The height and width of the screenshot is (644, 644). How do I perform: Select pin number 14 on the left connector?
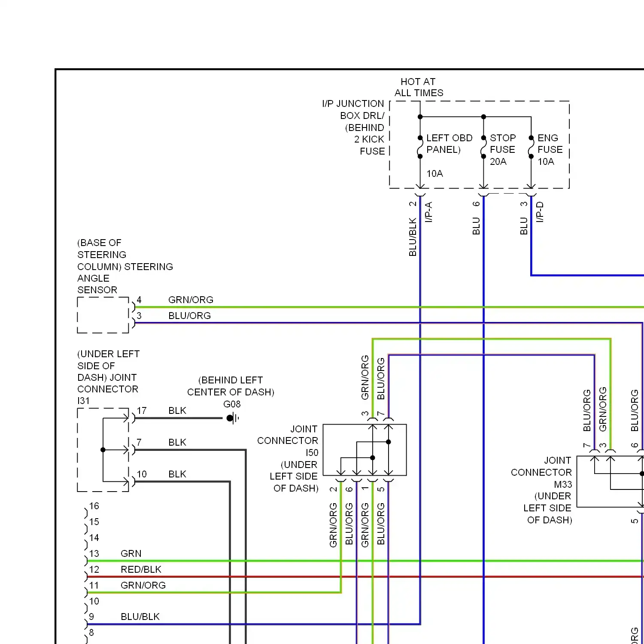(x=94, y=538)
